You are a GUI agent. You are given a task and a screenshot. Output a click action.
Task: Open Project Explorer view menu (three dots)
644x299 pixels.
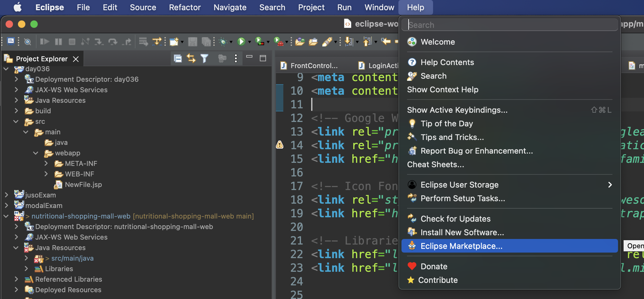[x=236, y=58]
